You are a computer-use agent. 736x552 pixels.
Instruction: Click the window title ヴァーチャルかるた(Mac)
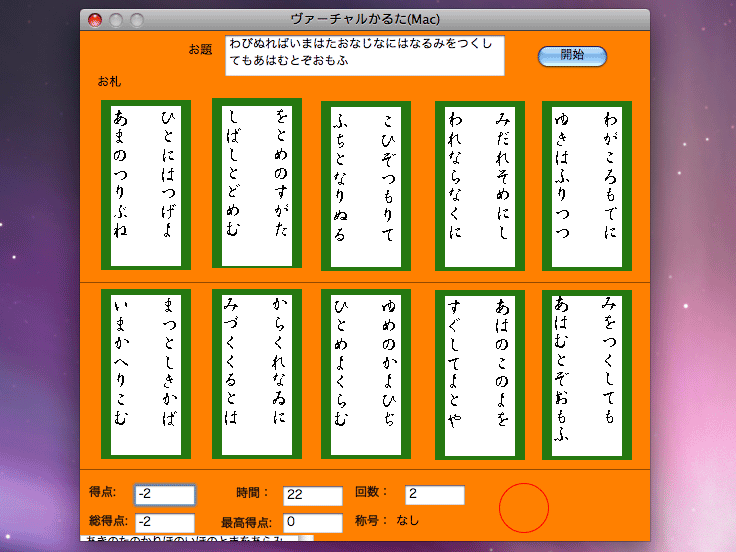365,19
